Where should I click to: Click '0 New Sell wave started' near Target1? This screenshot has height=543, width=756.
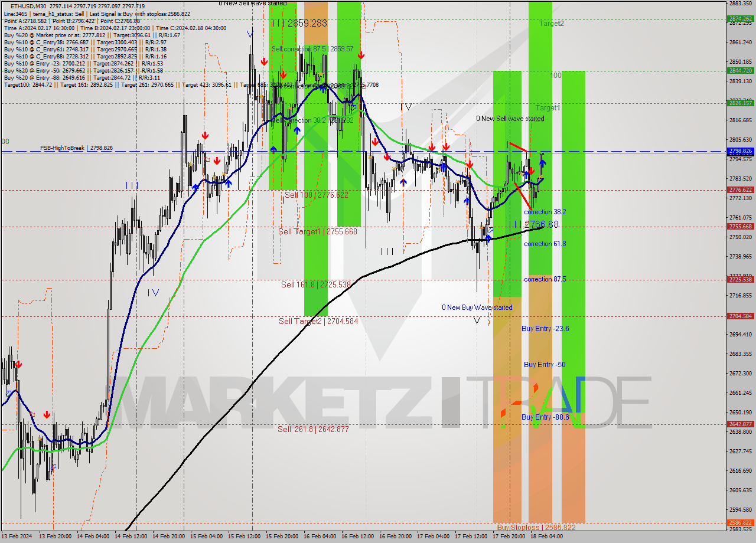pyautogui.click(x=510, y=119)
